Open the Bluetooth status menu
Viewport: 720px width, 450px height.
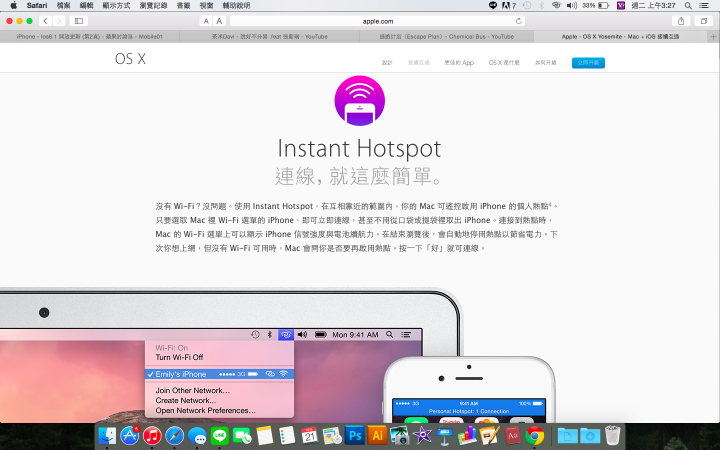pos(542,6)
